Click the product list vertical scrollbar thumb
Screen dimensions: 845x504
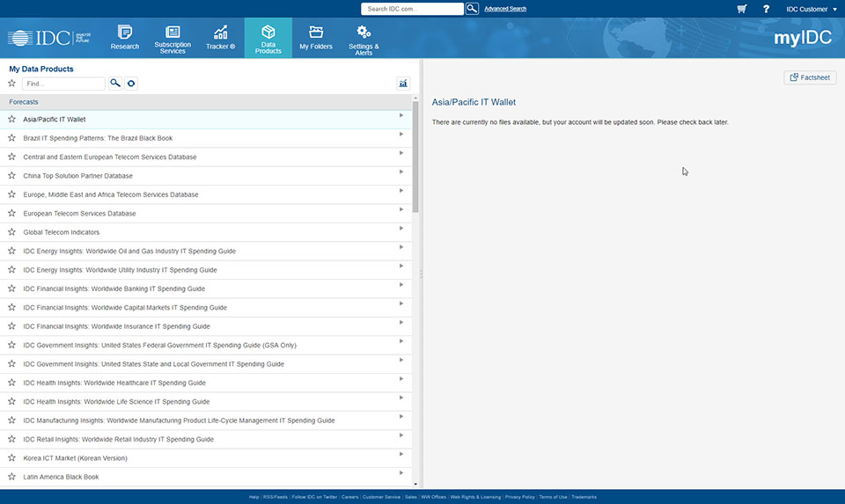click(415, 157)
